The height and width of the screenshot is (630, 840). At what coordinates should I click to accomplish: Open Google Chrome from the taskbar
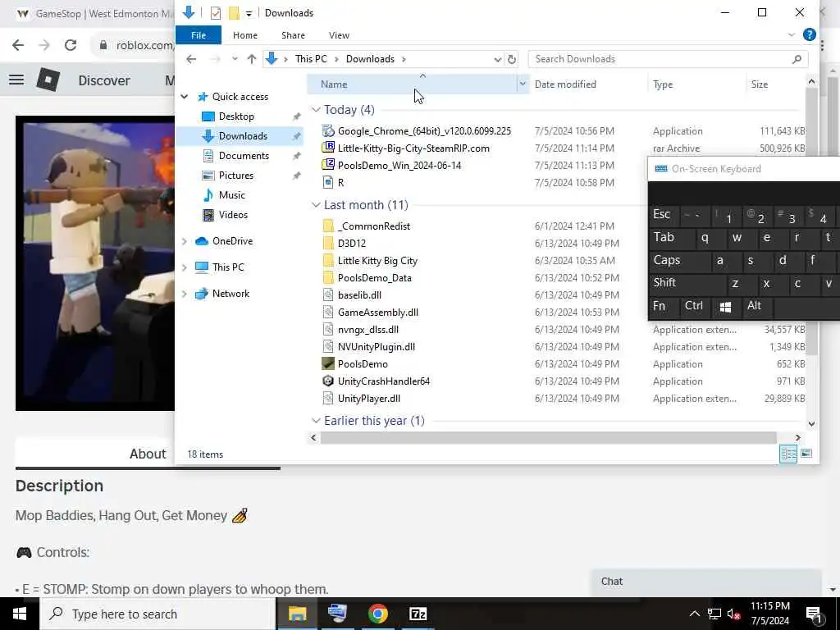tap(377, 614)
